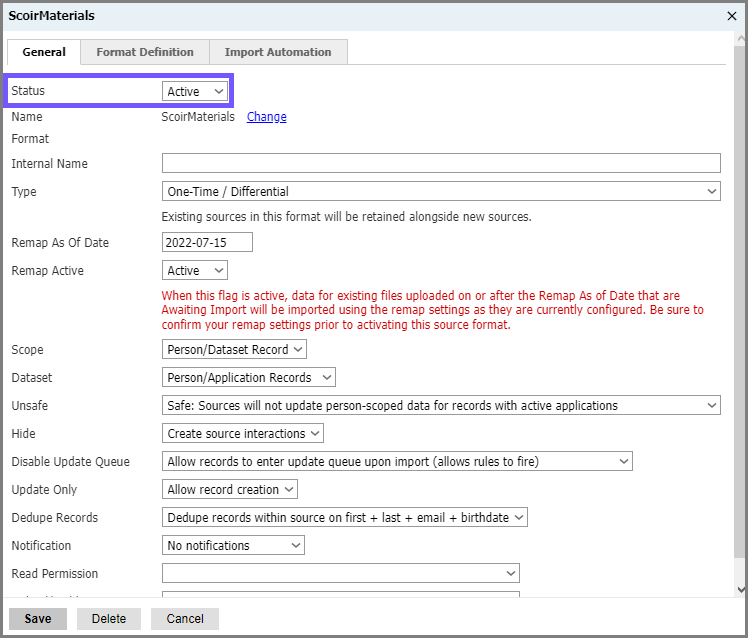Click the Dedupe Records label
Viewport: 748px width, 638px height.
click(54, 518)
